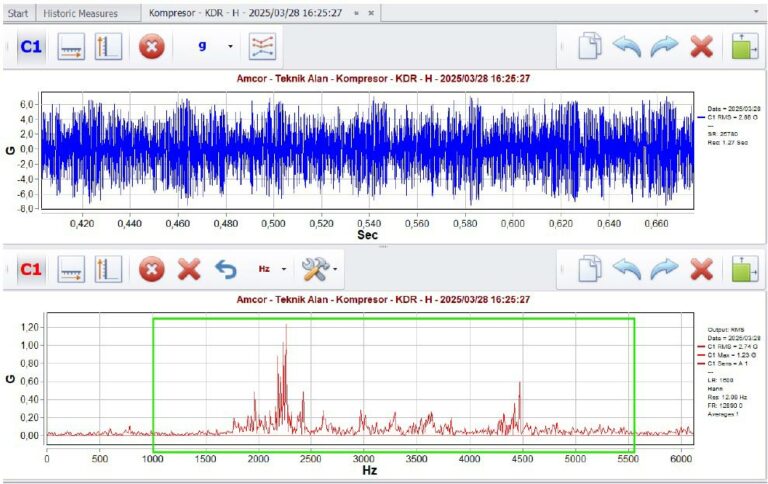Click the blue undo arrow beside Hz

pos(227,268)
